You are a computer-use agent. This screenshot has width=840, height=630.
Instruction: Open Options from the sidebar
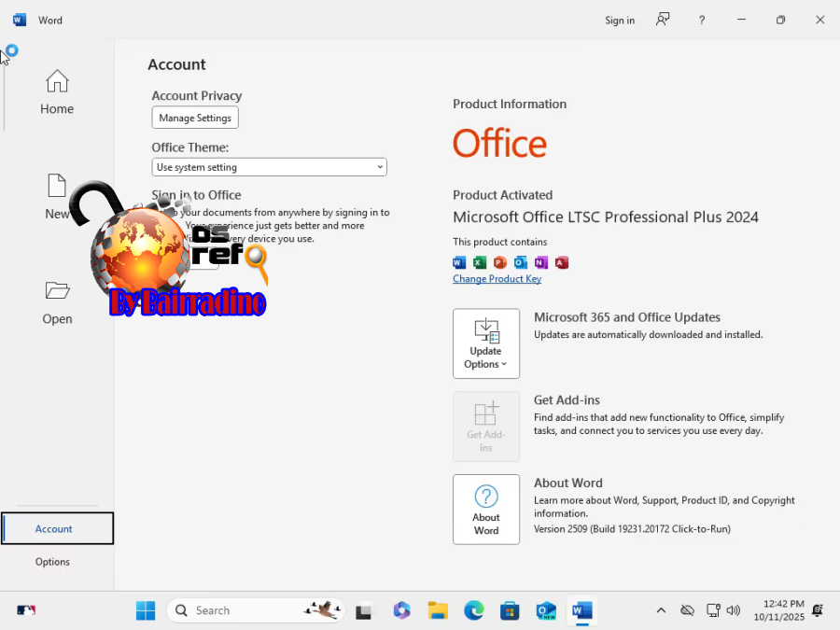[53, 562]
